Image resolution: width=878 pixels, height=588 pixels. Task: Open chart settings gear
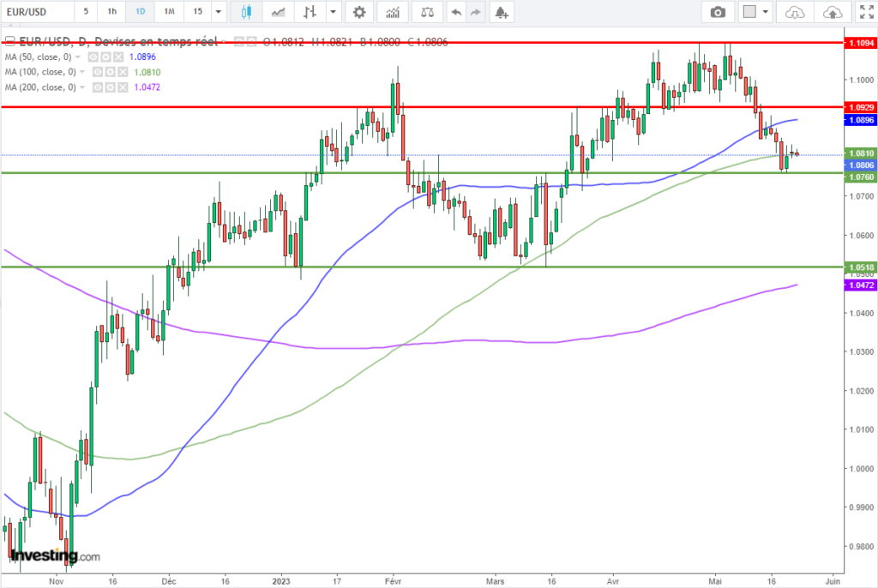[x=359, y=12]
